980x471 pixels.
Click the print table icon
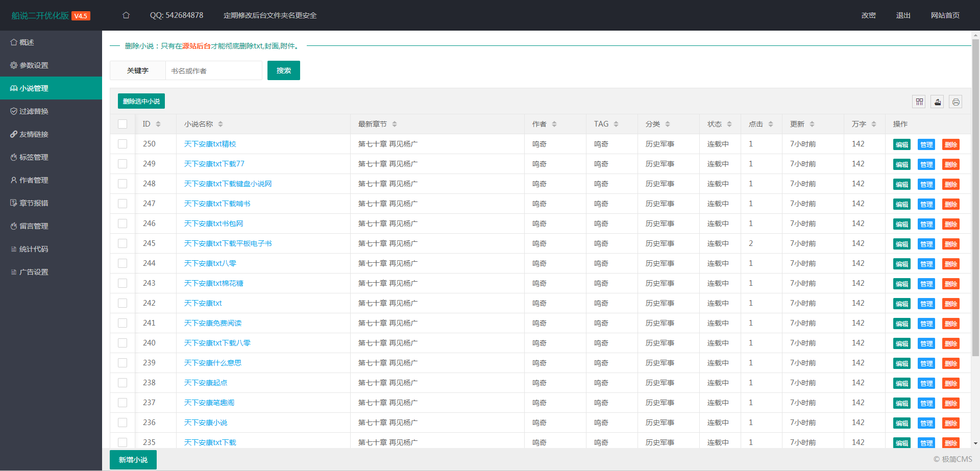(x=956, y=102)
